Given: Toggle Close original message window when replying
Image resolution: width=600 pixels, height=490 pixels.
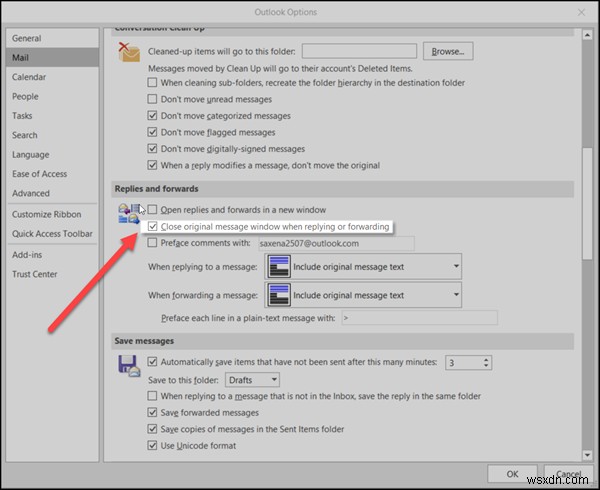Looking at the screenshot, I should click(152, 226).
